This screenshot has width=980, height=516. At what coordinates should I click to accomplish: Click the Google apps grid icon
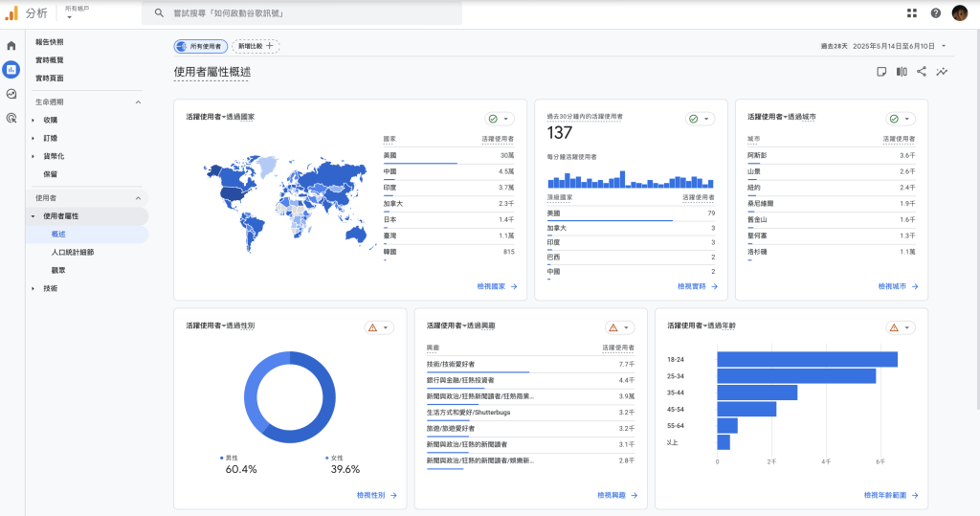(911, 13)
